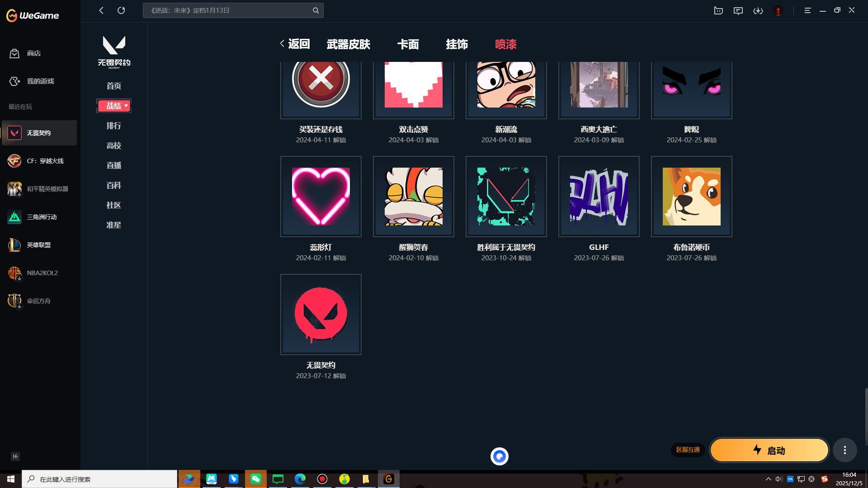Image resolution: width=868 pixels, height=488 pixels.
Task: Click the 启动 launch button
Action: pyautogui.click(x=769, y=450)
